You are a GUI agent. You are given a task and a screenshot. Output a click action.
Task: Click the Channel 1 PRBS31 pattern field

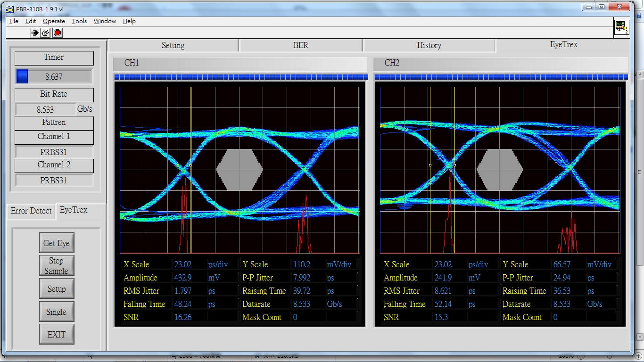(54, 152)
